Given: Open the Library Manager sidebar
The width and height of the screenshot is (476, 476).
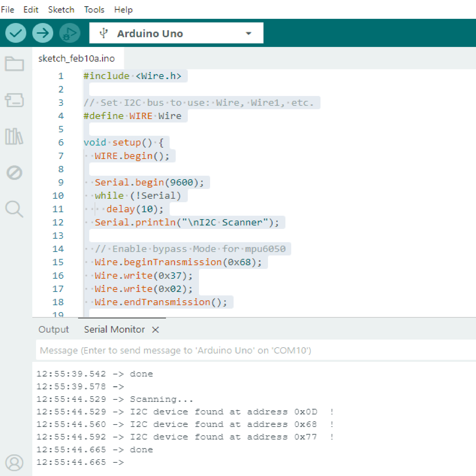Looking at the screenshot, I should pos(14,136).
